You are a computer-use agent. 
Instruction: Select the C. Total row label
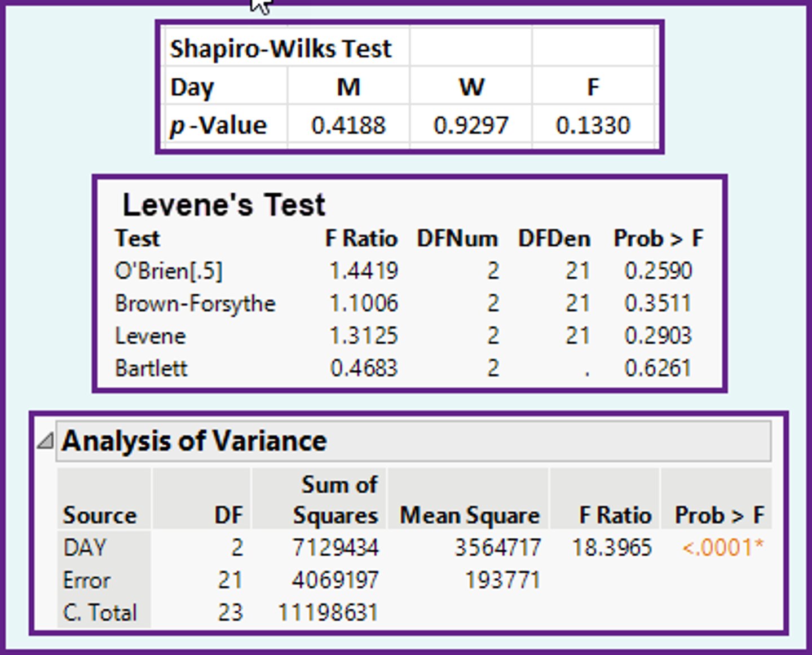[100, 613]
